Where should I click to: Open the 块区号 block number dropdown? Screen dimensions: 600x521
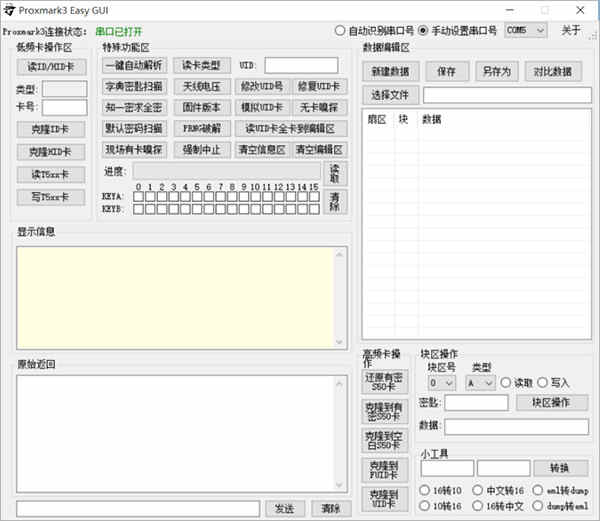click(442, 383)
